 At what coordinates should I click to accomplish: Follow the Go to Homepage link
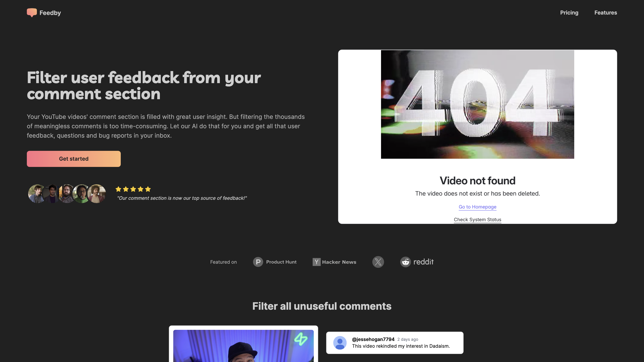(477, 207)
